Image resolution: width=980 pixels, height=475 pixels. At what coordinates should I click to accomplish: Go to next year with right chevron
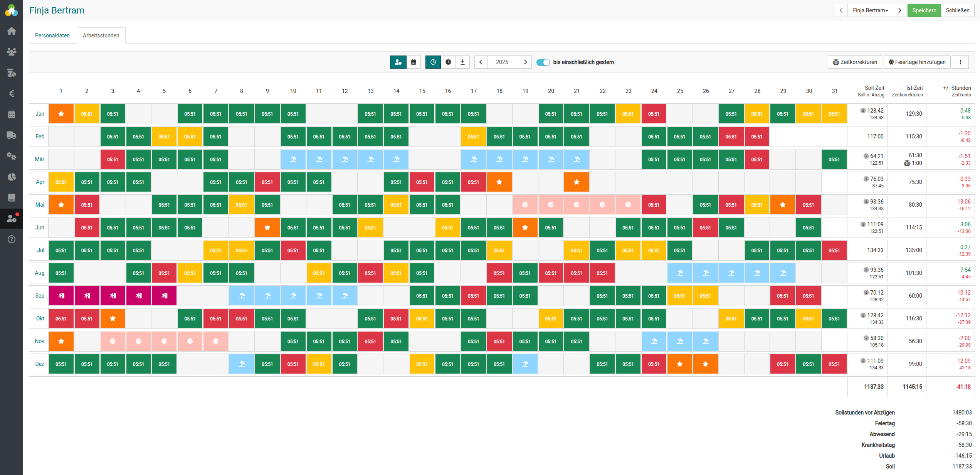click(525, 62)
